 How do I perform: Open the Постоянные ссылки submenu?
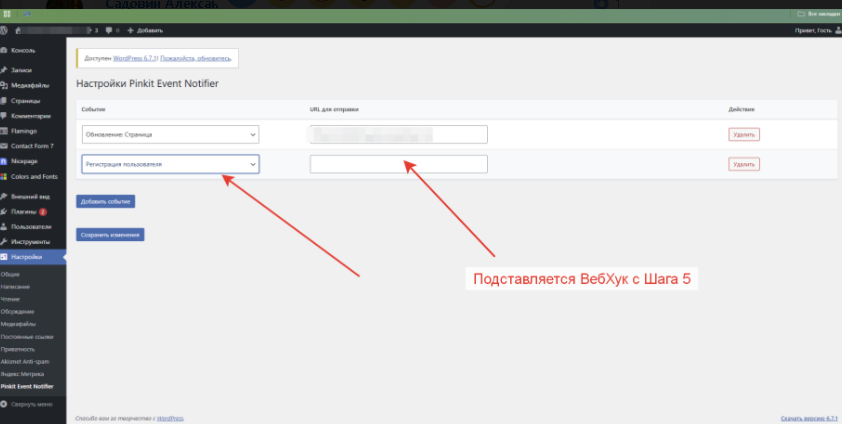27,337
